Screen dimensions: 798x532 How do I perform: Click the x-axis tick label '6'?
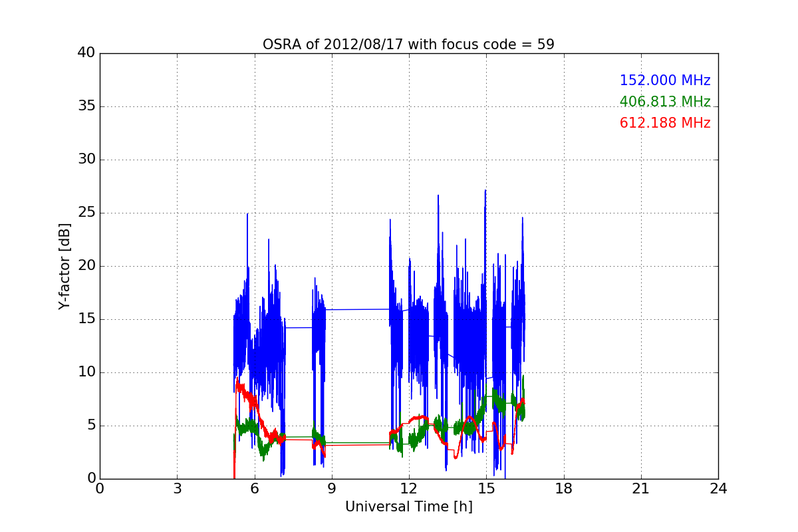254,489
